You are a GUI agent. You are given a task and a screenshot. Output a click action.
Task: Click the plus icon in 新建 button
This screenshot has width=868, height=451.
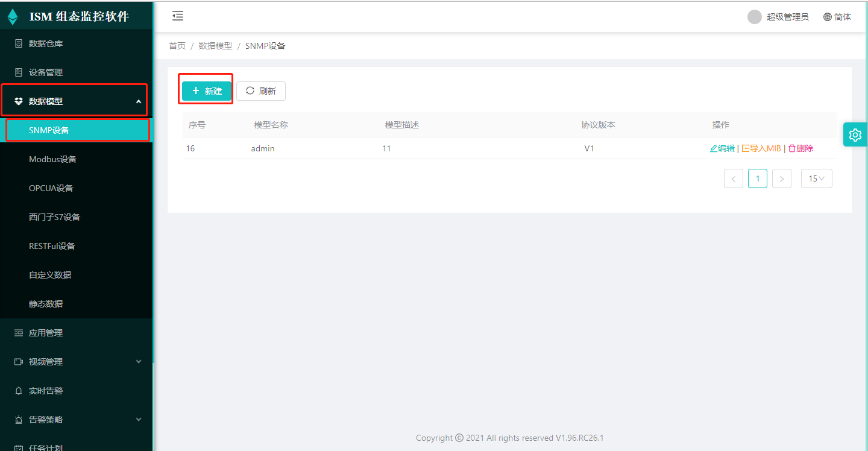pos(195,90)
